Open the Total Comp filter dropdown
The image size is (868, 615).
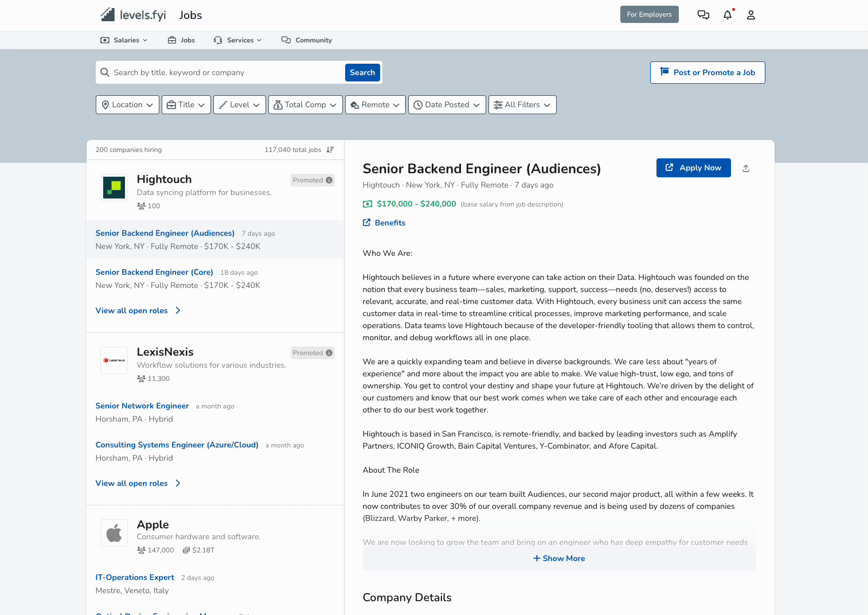pyautogui.click(x=306, y=104)
